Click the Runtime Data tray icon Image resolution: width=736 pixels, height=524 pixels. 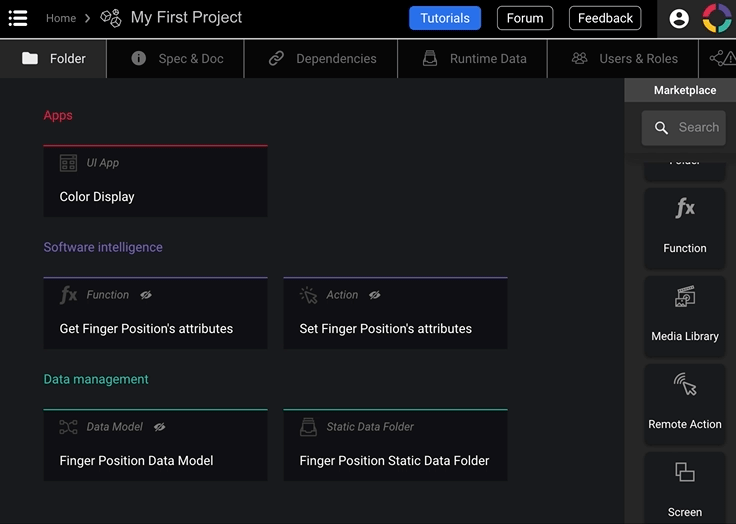430,58
